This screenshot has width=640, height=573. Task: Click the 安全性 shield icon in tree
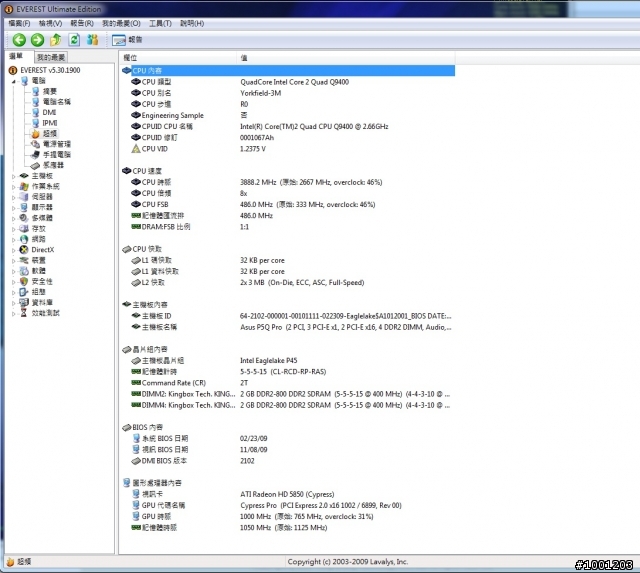pyautogui.click(x=24, y=282)
